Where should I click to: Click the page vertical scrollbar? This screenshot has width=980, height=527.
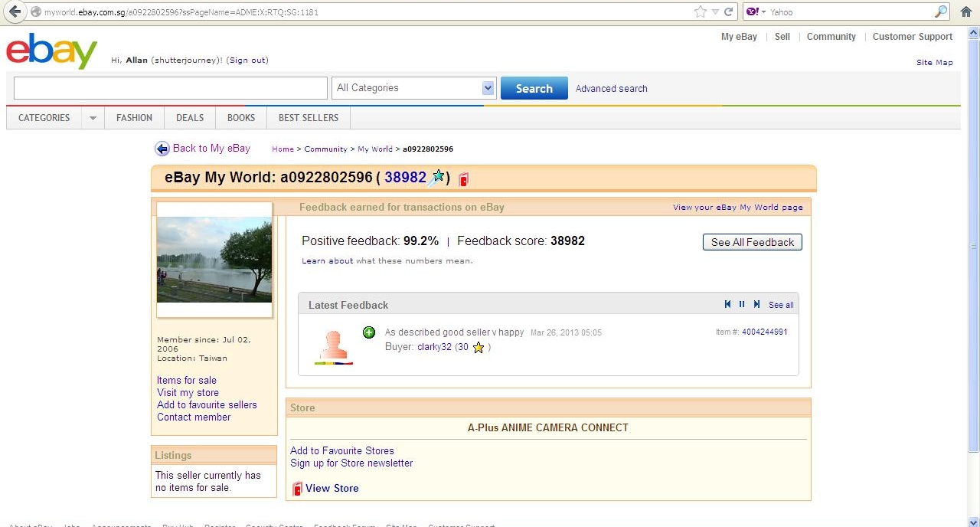[973, 245]
